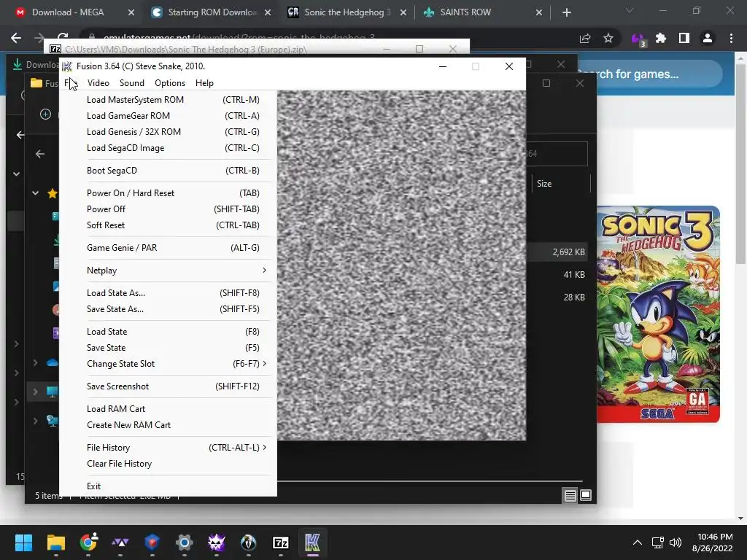Bookmark this page with star icon

[608, 38]
